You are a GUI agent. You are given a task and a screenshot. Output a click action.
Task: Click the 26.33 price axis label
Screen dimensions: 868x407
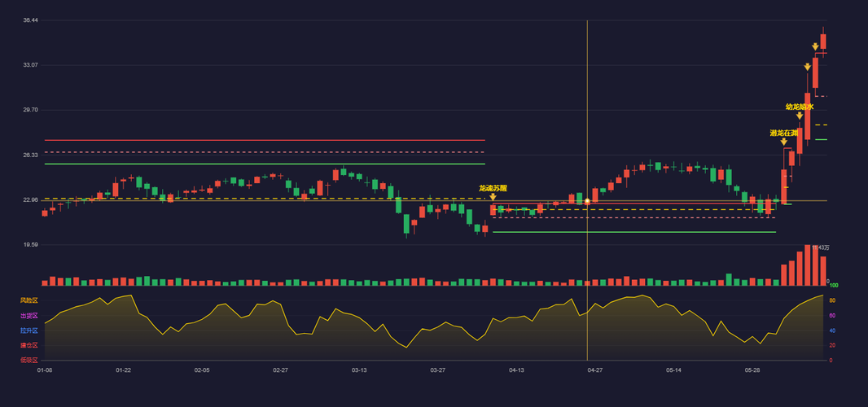point(30,155)
